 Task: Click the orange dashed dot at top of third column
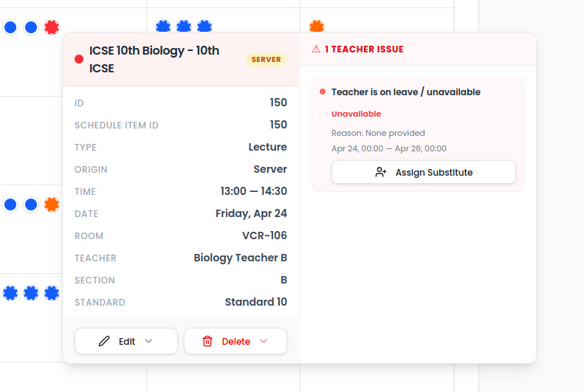coord(317,26)
